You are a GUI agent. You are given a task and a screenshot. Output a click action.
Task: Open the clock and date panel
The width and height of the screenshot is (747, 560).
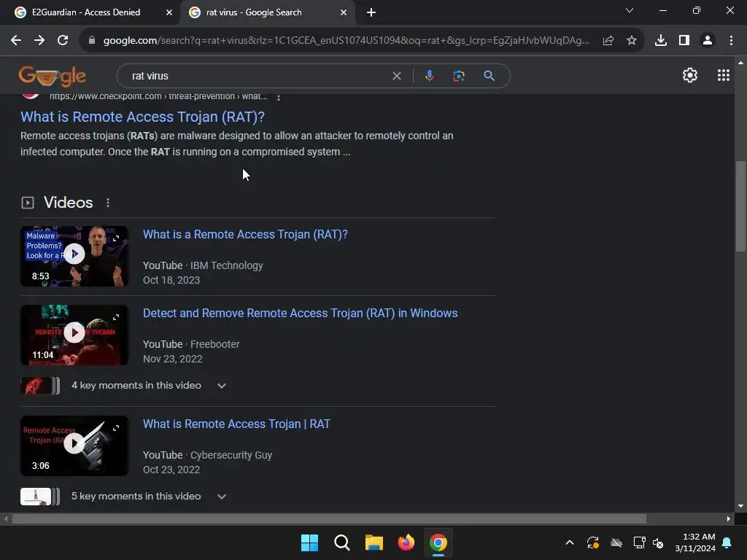pyautogui.click(x=695, y=542)
